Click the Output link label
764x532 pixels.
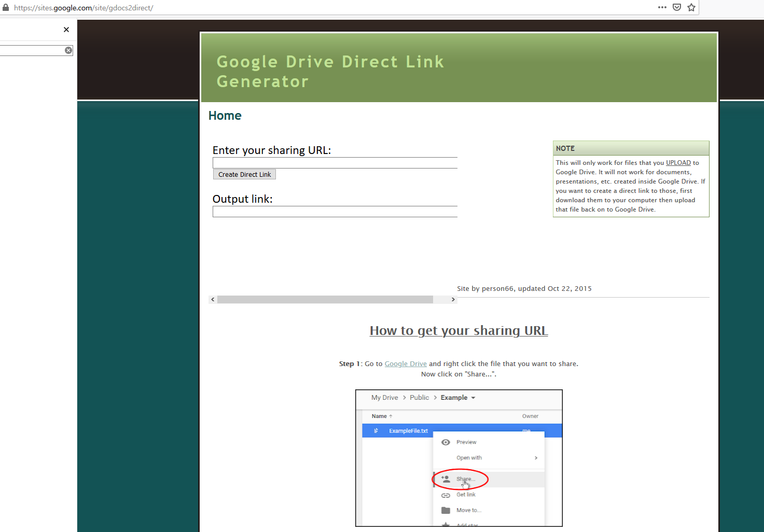242,199
